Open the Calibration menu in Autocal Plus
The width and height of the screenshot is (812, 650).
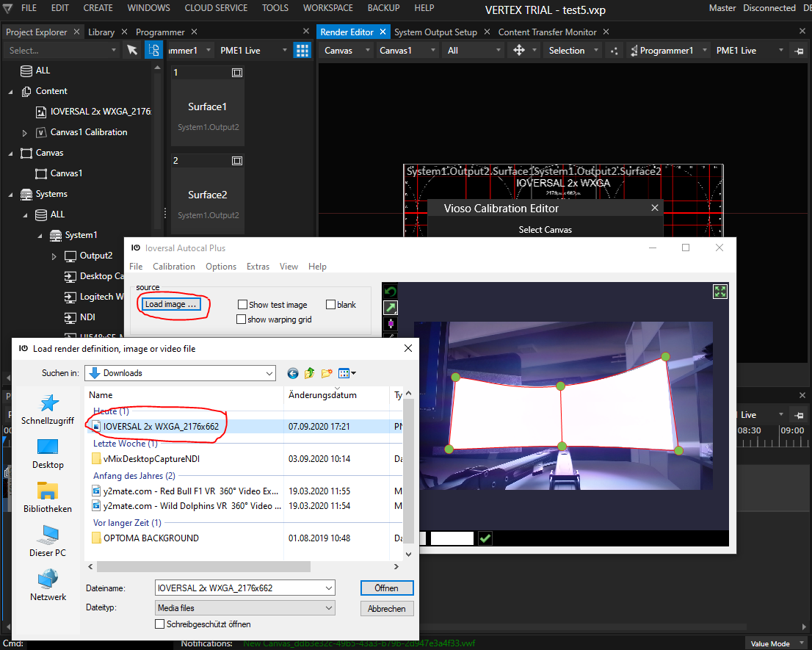click(x=174, y=267)
